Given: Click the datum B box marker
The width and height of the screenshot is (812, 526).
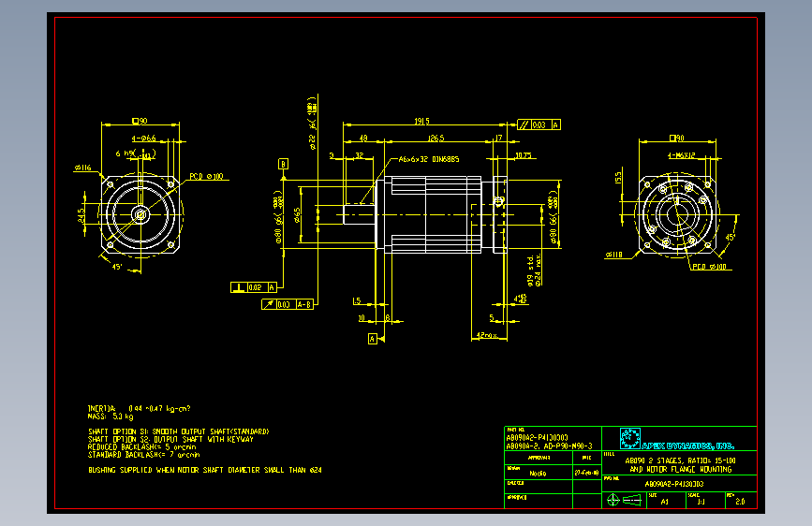Looking at the screenshot, I should point(283,164).
